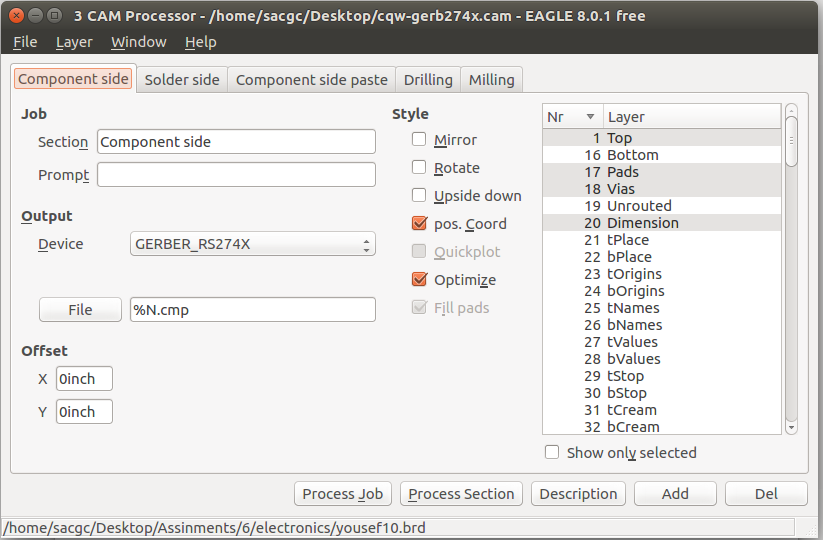Toggle the Rotate option
823x540 pixels.
point(419,168)
